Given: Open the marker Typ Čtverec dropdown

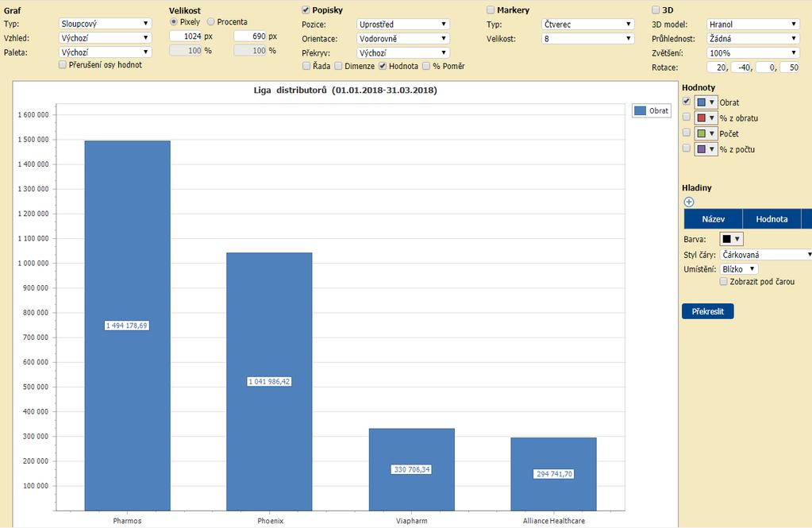Looking at the screenshot, I should click(588, 25).
